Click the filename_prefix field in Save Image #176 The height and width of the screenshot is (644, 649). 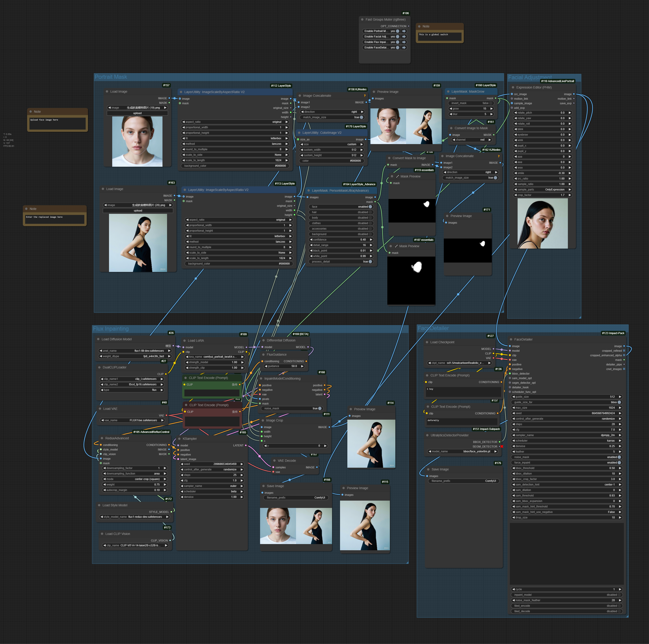[464, 481]
